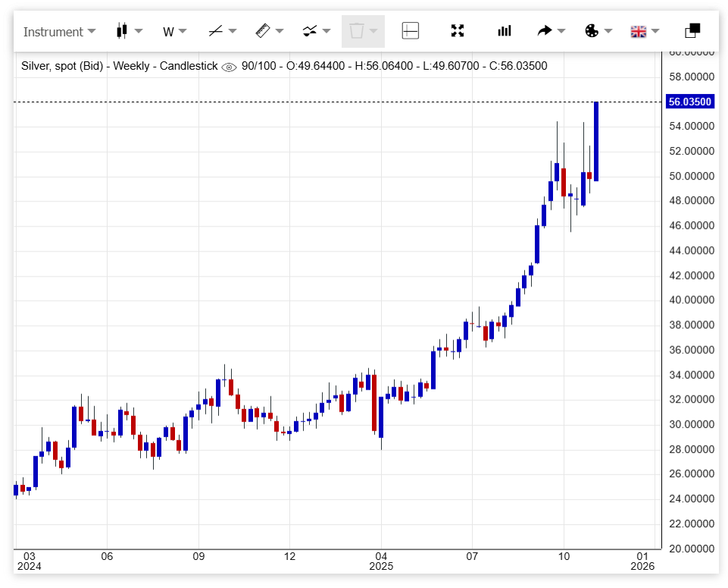Open the candlestick chart type selector
The image size is (728, 588).
tap(129, 31)
